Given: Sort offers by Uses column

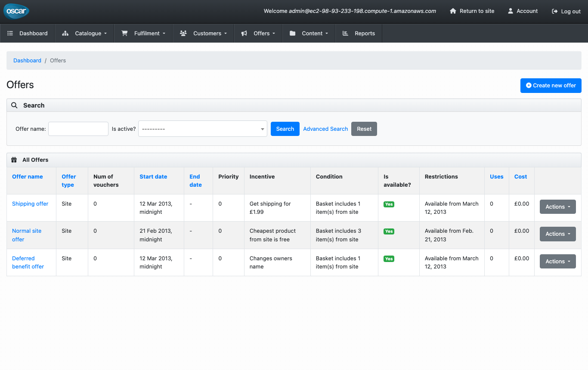Looking at the screenshot, I should click(x=496, y=177).
